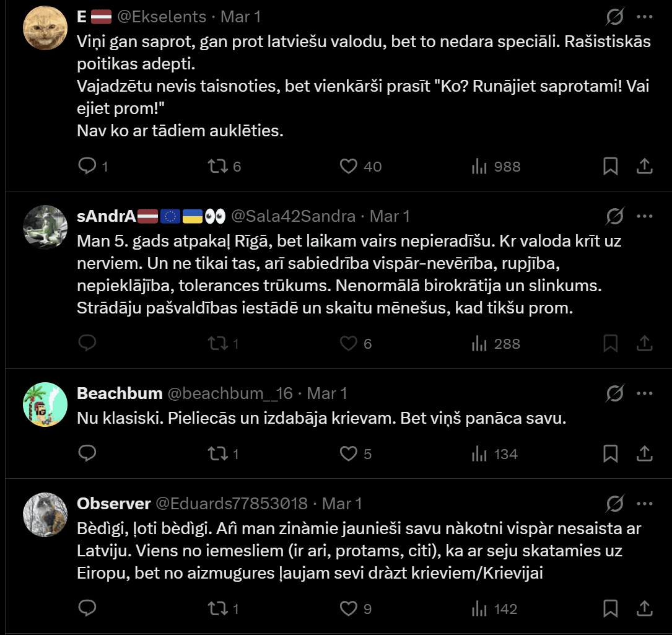672x635 pixels.
Task: Reply to the Ekselents tweet
Action: pyautogui.click(x=87, y=166)
